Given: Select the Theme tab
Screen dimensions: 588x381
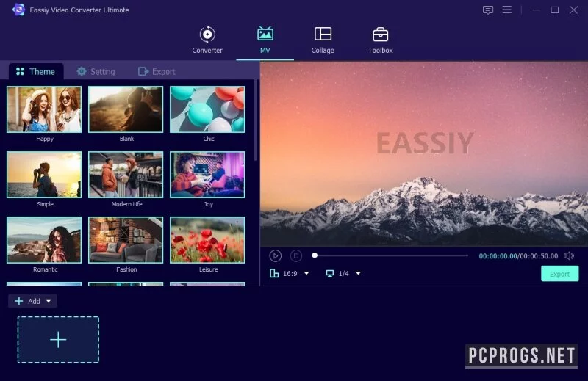Looking at the screenshot, I should 35,71.
